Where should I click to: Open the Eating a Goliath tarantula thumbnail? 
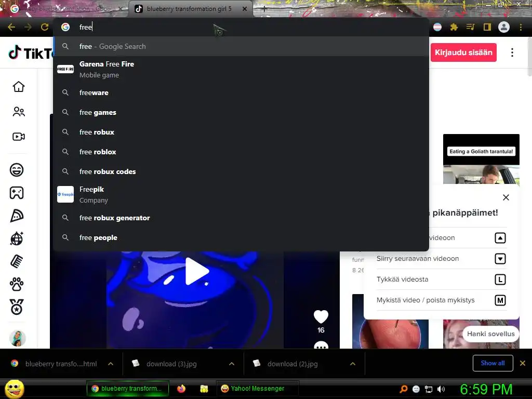coord(481,159)
